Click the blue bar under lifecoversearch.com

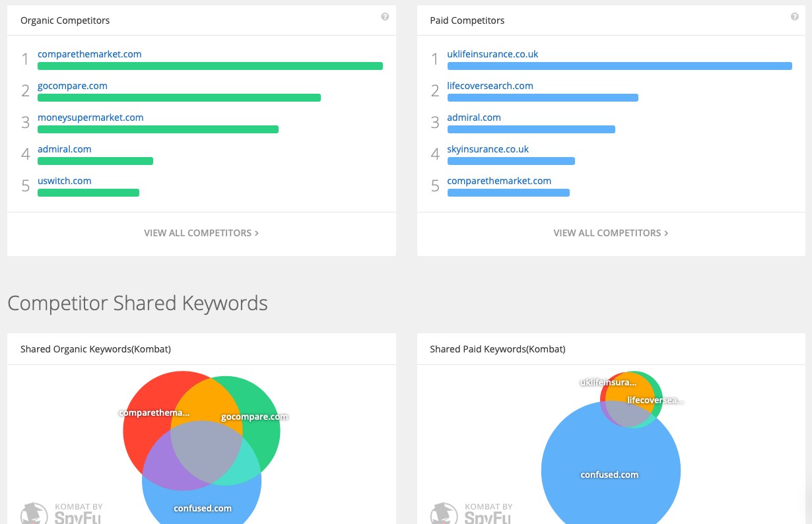click(x=543, y=98)
